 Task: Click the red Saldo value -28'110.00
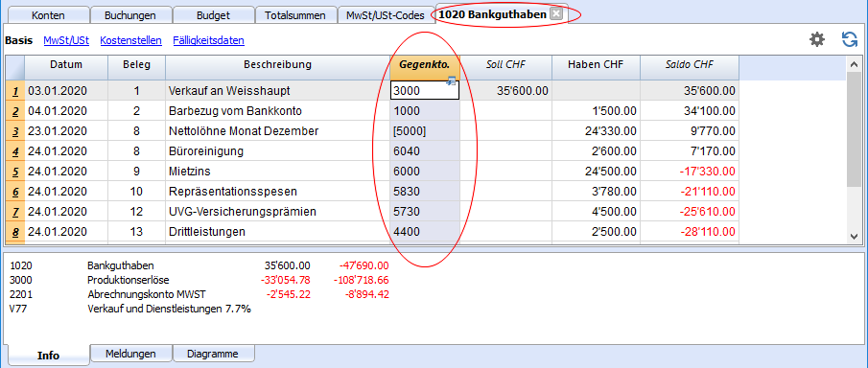click(690, 231)
